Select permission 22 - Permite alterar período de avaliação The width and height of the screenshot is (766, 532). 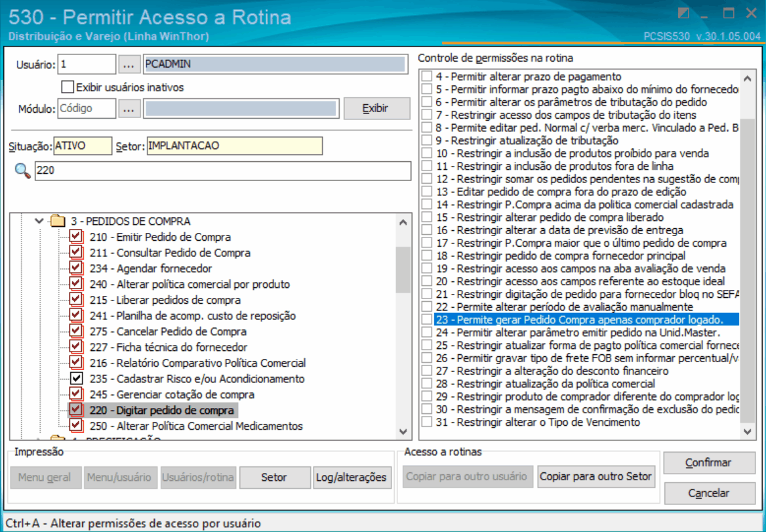coord(564,307)
